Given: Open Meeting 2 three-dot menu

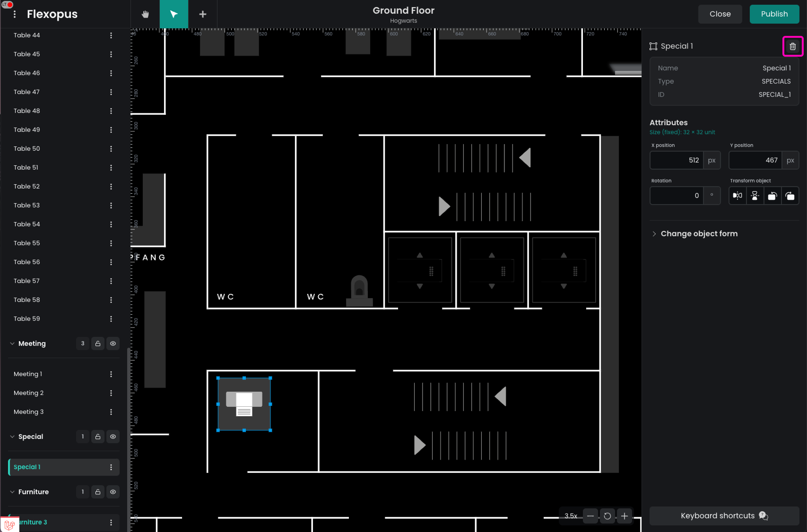Looking at the screenshot, I should pos(111,393).
